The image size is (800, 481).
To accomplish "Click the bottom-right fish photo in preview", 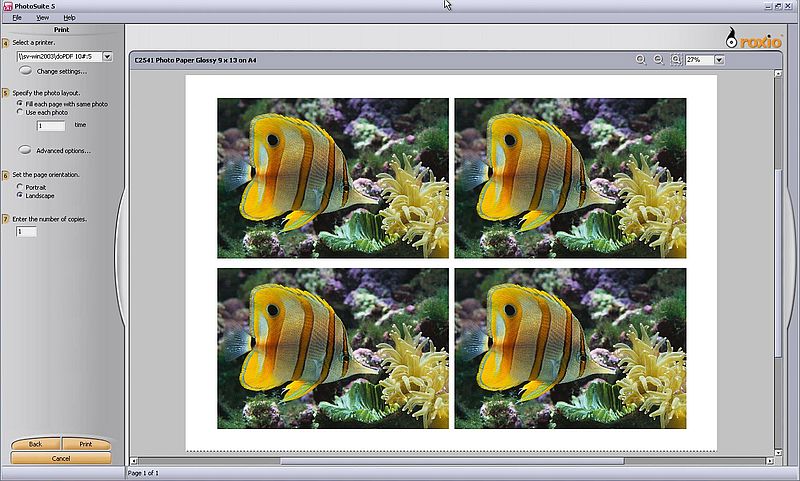I will coord(570,348).
